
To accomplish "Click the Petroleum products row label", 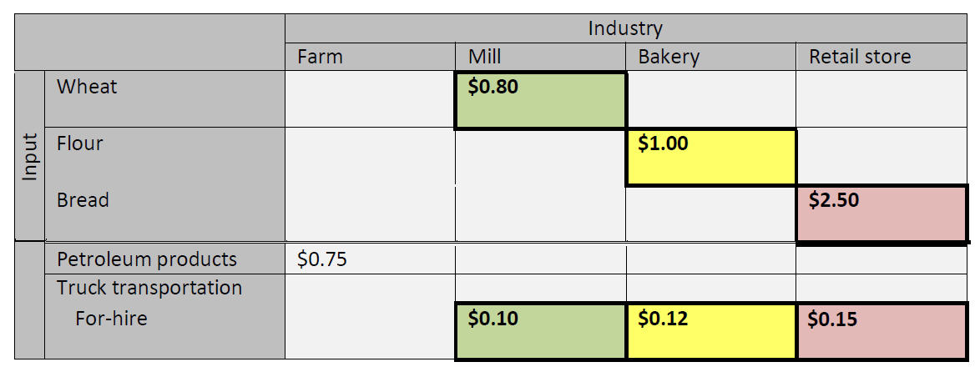I will point(147,259).
